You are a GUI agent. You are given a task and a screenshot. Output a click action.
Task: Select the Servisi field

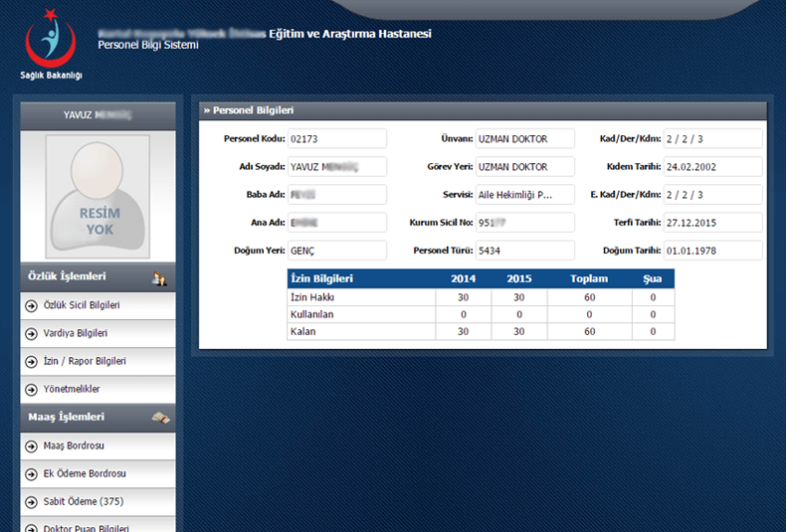coord(524,195)
